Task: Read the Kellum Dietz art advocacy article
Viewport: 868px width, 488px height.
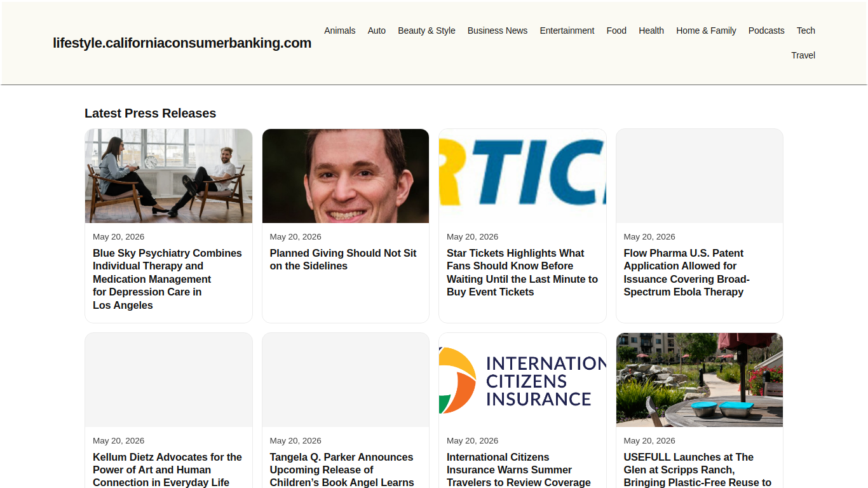Action: (x=167, y=470)
